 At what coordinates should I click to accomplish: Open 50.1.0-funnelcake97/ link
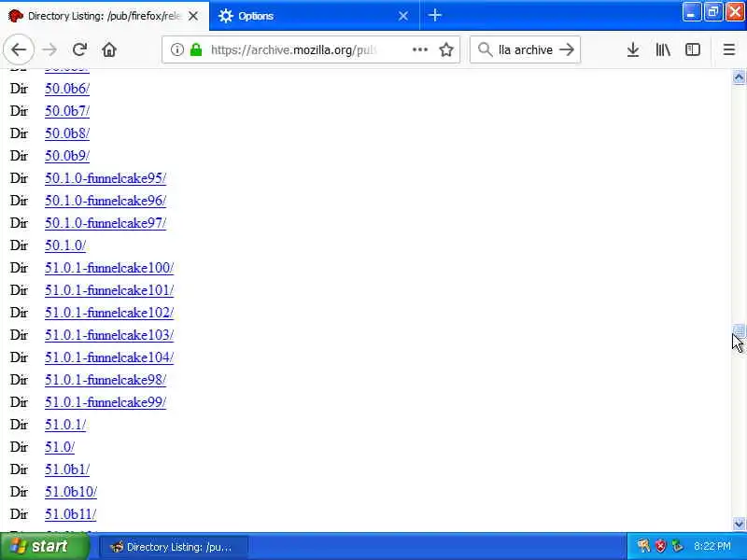tap(106, 223)
